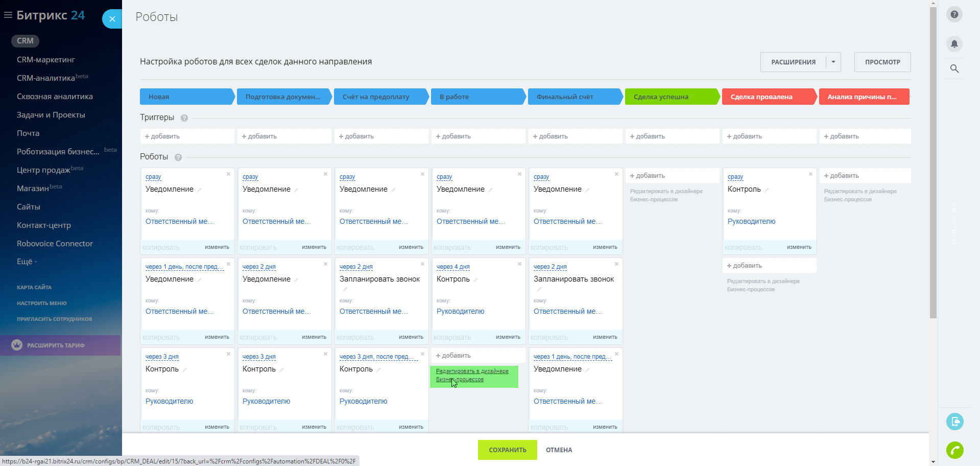Open the notifications bell
This screenshot has width=980, height=466.
[x=954, y=44]
